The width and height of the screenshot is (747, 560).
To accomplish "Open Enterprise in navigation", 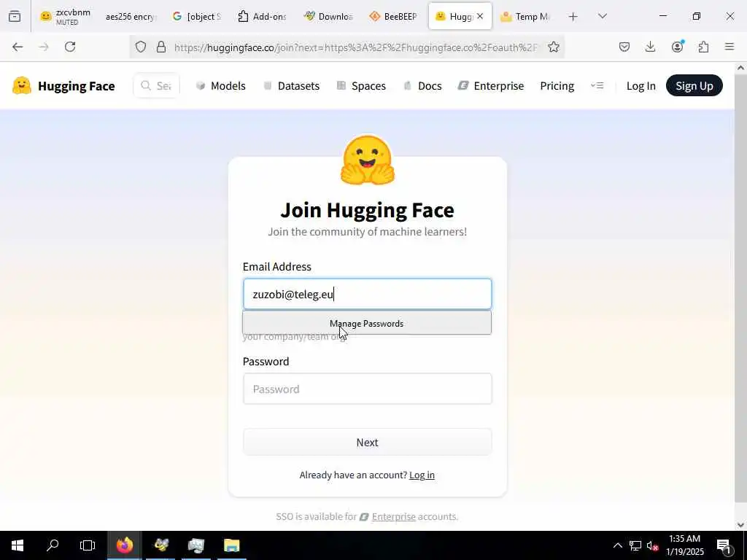I will 491,86.
